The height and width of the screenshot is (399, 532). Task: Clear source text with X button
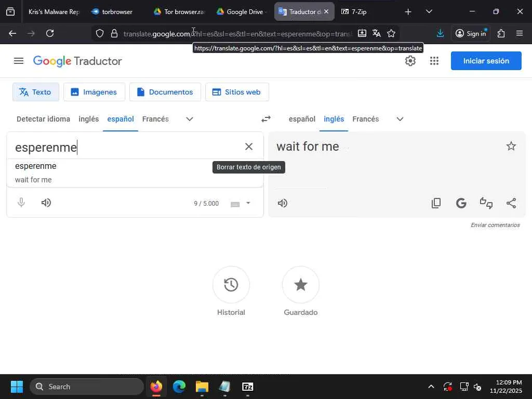[x=249, y=147]
